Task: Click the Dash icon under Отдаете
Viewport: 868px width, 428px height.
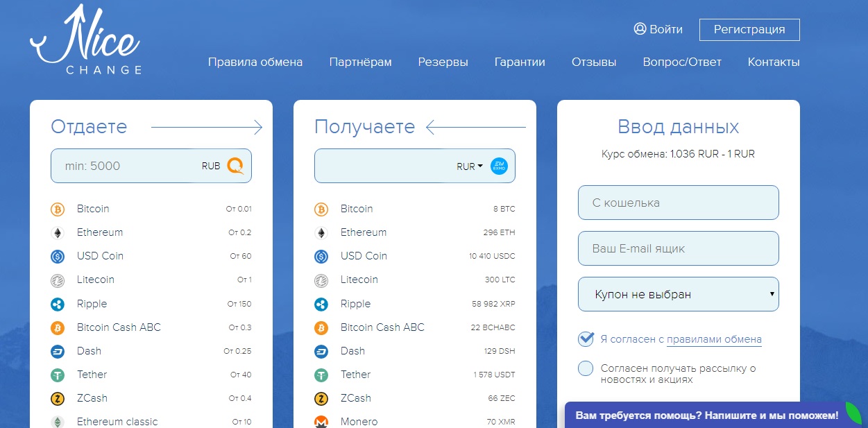Action: coord(57,351)
